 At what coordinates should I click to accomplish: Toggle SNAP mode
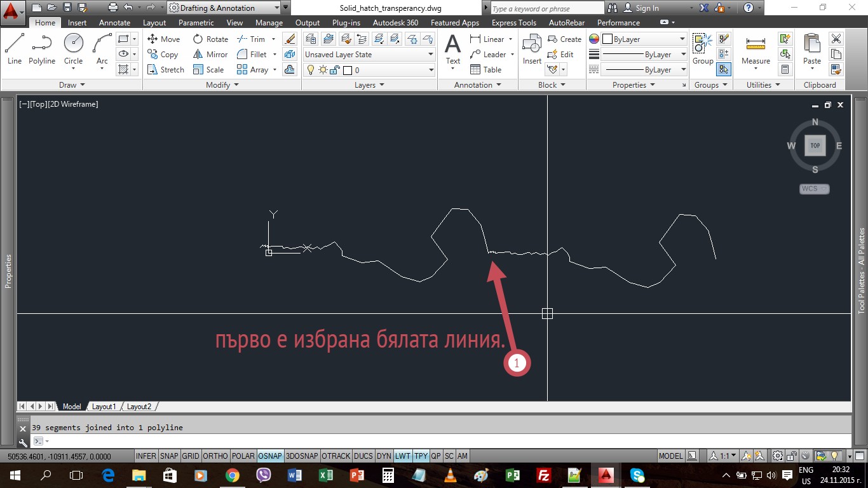169,456
